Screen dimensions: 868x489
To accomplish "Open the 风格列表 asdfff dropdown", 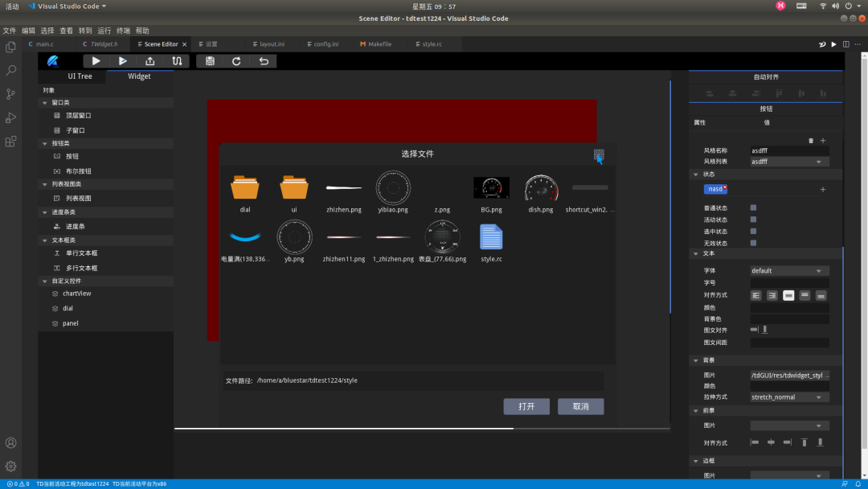I will click(788, 162).
